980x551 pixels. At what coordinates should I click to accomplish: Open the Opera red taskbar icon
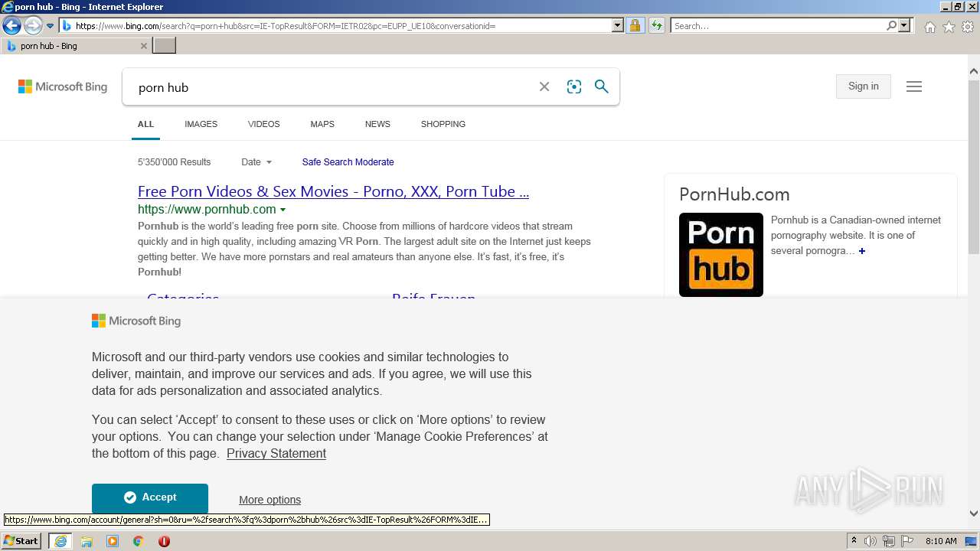164,541
